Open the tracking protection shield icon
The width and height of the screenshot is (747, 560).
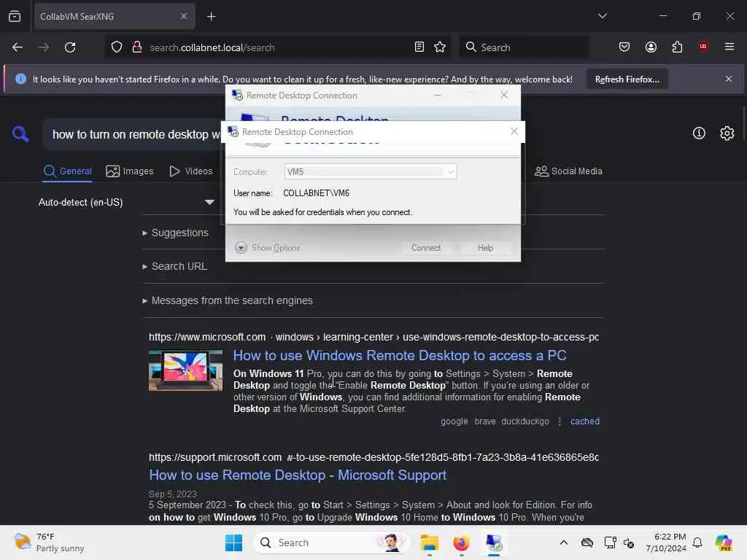coord(117,47)
